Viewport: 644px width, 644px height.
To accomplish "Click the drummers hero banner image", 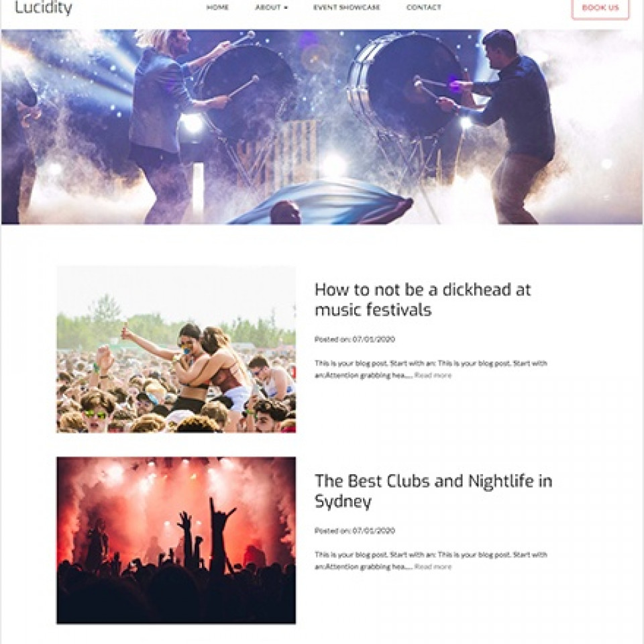I will (322, 127).
